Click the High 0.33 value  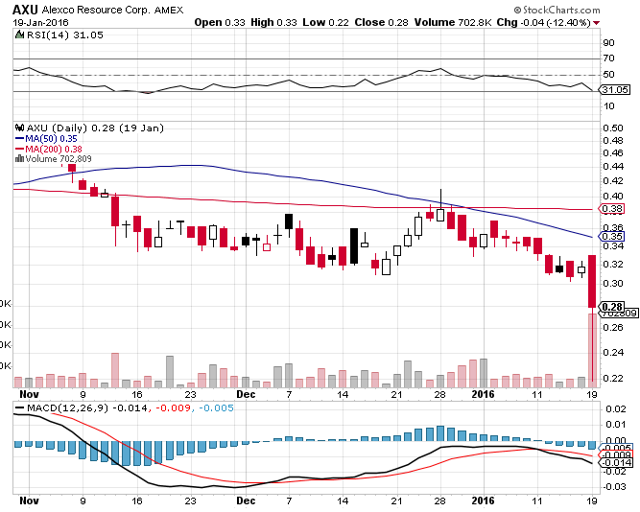pyautogui.click(x=273, y=22)
